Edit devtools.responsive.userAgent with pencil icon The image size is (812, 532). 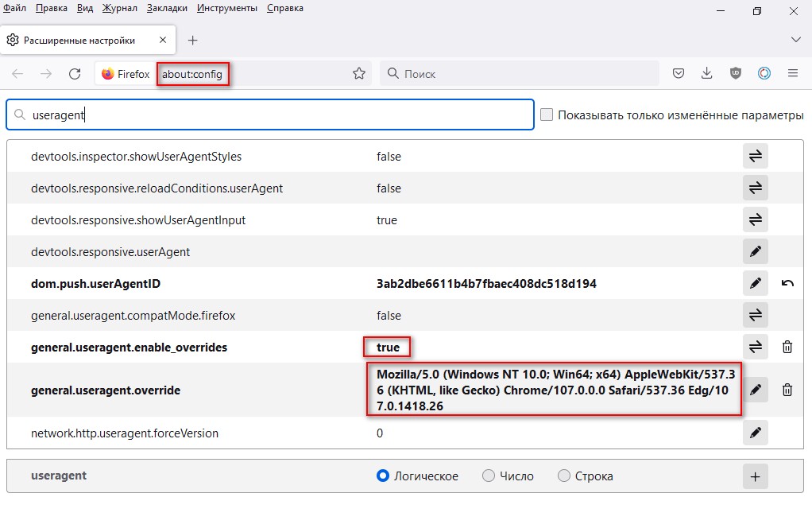click(755, 251)
